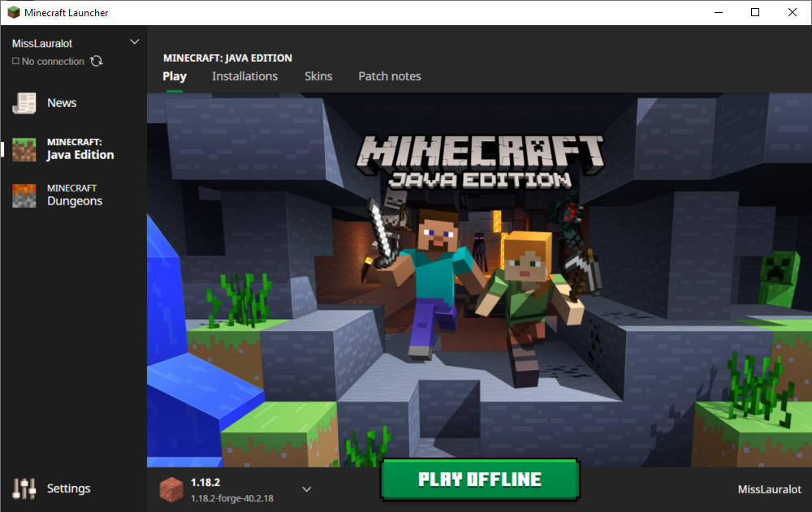Open the Minecraft Dungeons sidebar entry
This screenshot has height=512, width=812.
75,196
